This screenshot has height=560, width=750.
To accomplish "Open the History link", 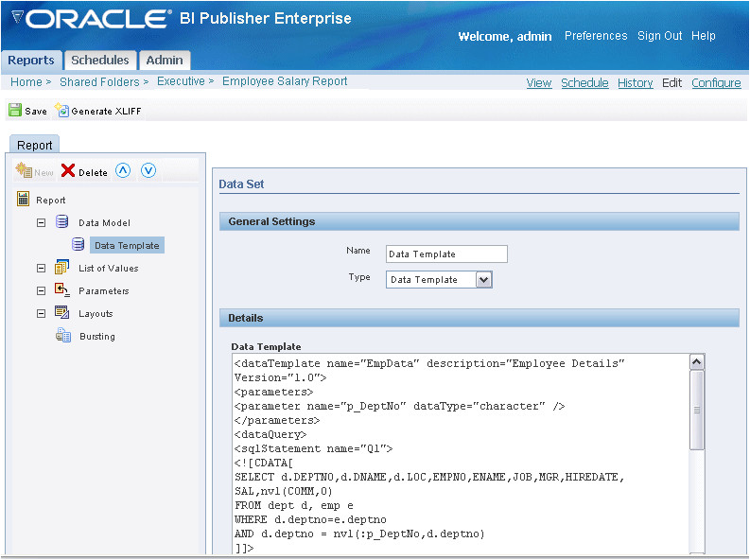I will 636,83.
